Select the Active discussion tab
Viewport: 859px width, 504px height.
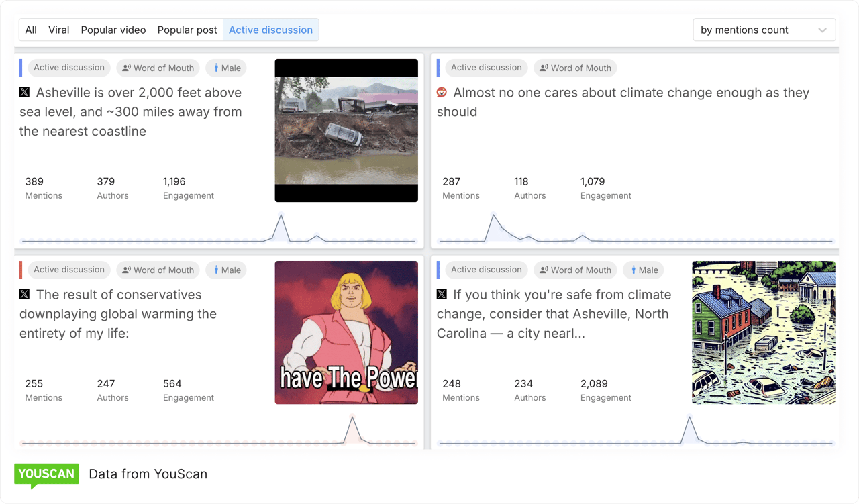coord(270,30)
